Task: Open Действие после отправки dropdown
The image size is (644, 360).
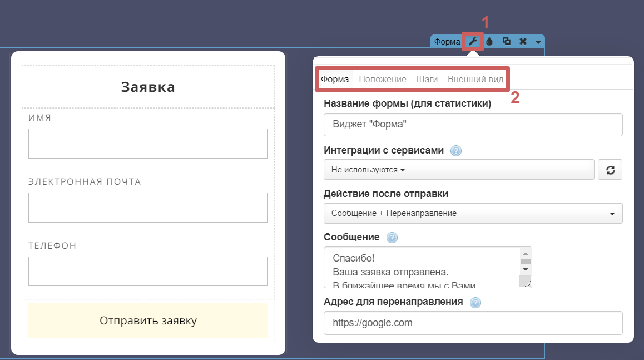Action: pos(473,213)
